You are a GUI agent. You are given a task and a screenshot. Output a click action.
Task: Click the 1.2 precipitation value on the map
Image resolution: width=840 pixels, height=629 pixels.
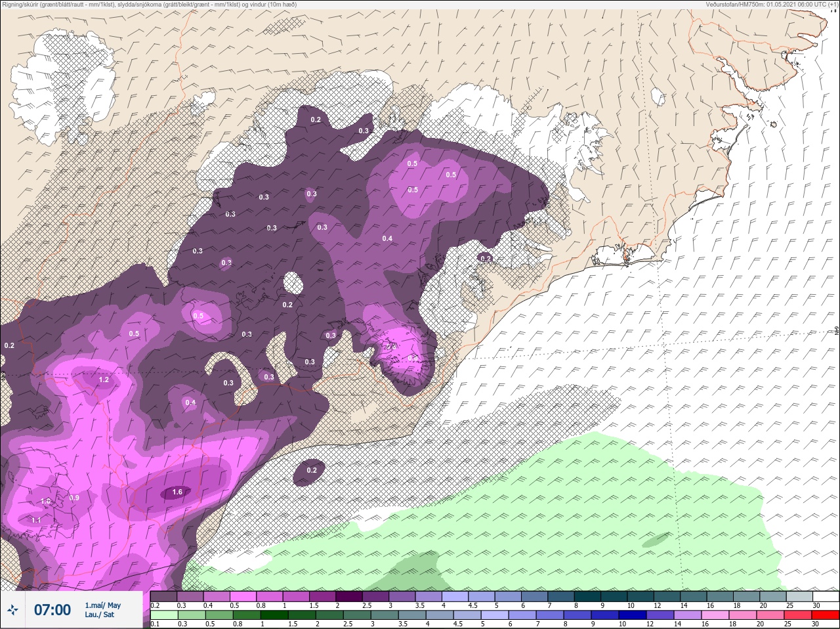click(104, 380)
